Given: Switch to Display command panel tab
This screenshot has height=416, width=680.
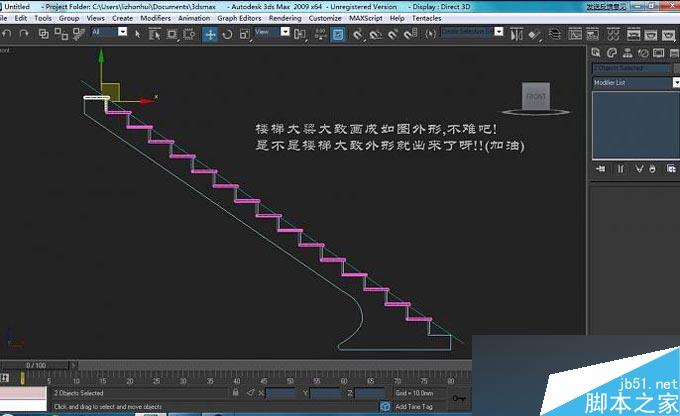Looking at the screenshot, I should [x=659, y=53].
